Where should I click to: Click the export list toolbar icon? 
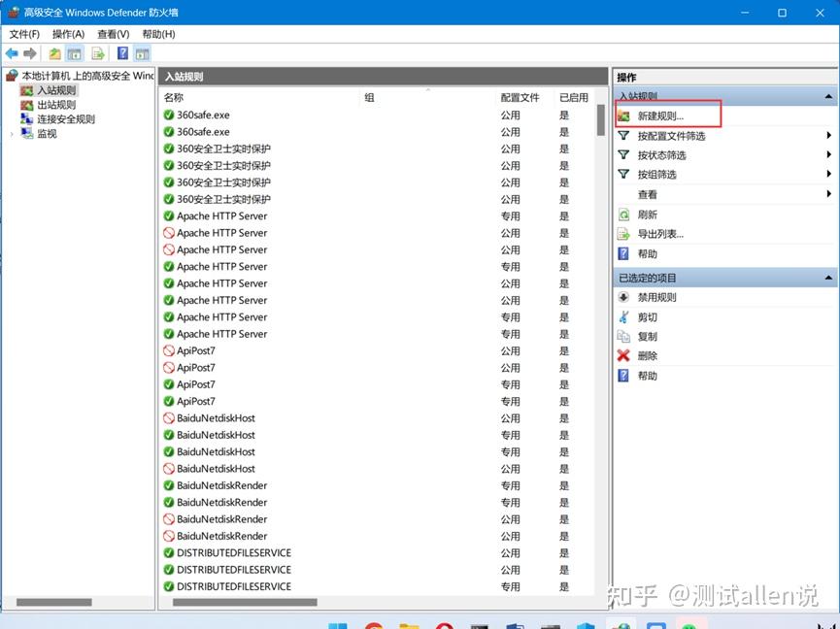pos(97,53)
